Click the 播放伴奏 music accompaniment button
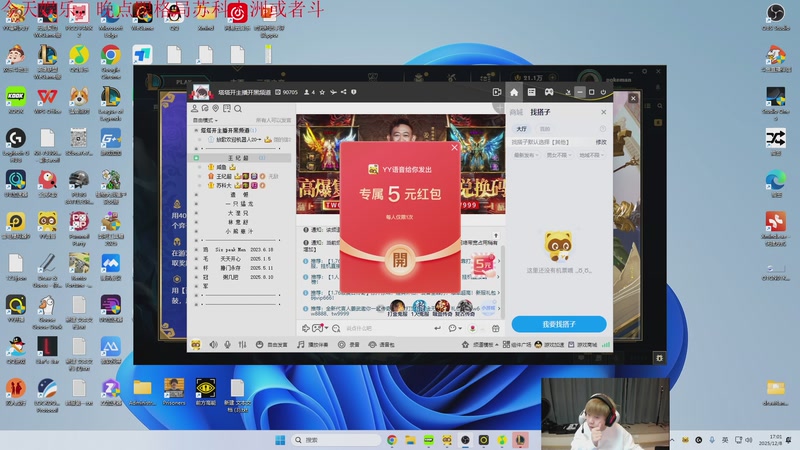Image resolution: width=800 pixels, height=450 pixels. 313,345
